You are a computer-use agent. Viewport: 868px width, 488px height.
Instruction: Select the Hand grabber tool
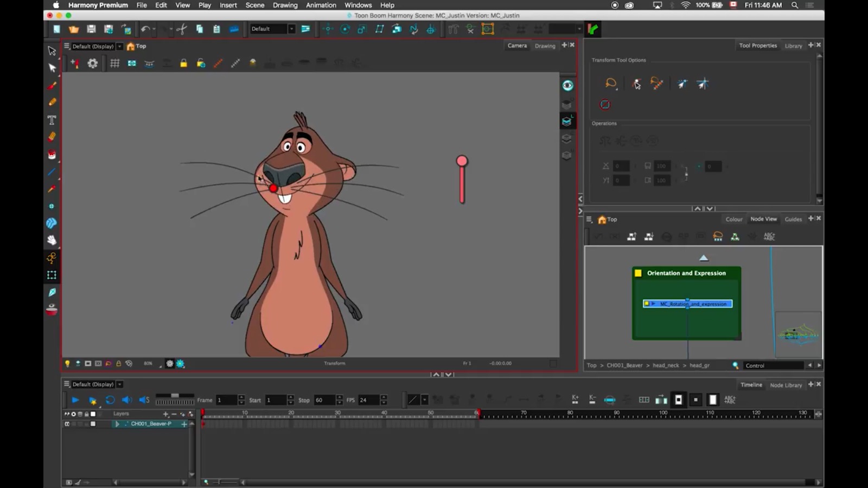click(x=52, y=240)
